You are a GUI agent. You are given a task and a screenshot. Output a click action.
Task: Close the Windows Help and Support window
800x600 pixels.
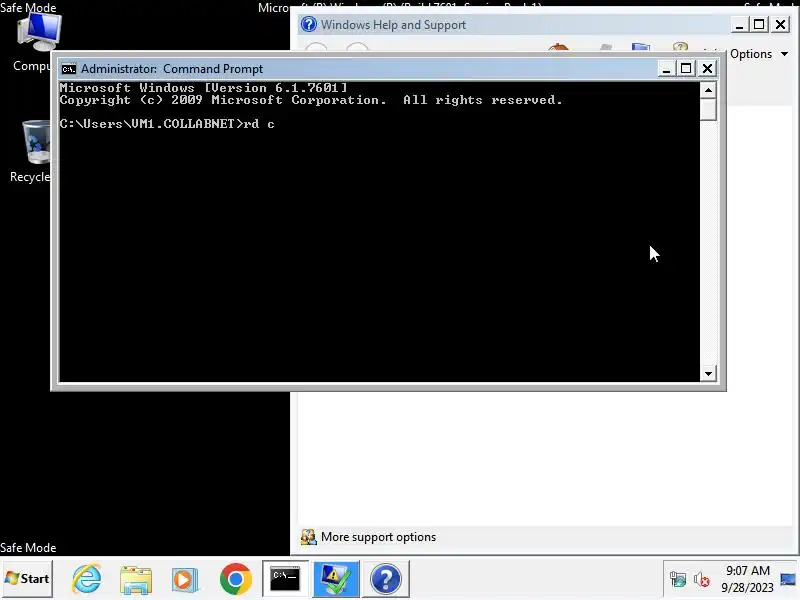[781, 24]
